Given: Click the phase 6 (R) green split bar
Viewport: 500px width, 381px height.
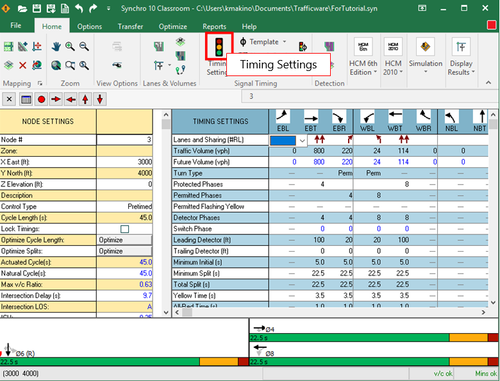Looking at the screenshot, I should click(100, 361).
